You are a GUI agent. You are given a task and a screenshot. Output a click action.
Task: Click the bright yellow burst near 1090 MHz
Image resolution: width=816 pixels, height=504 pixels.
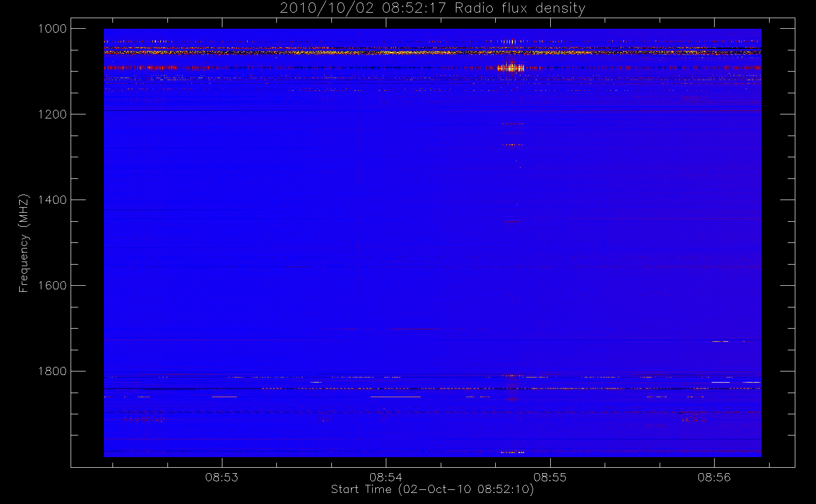(511, 68)
